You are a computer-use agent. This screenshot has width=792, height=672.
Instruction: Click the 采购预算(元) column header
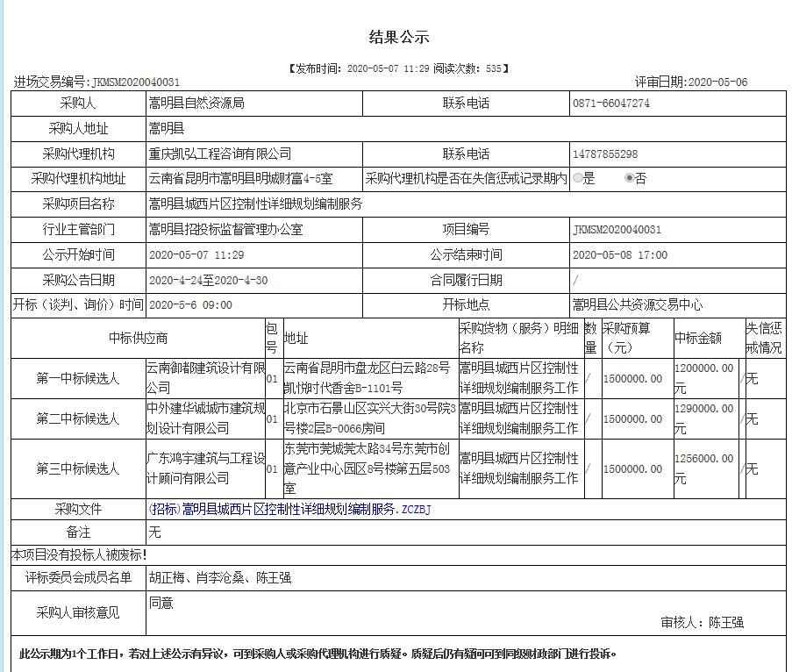(626, 339)
